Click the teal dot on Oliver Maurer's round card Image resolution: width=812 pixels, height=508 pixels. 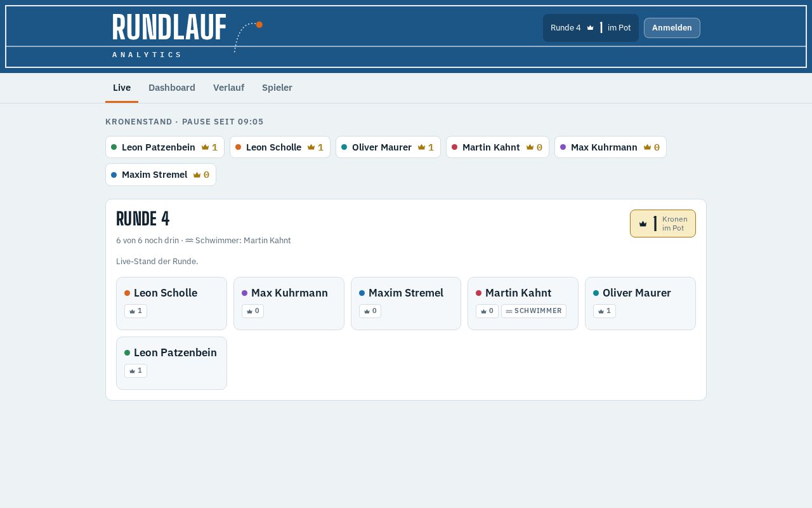pos(596,293)
